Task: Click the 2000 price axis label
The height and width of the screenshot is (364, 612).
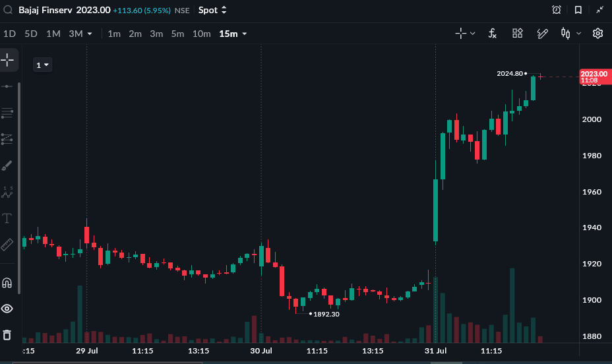Action: point(592,119)
